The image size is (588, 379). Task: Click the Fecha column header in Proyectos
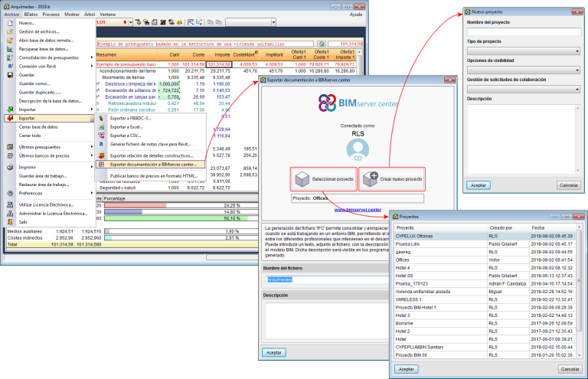tap(553, 228)
